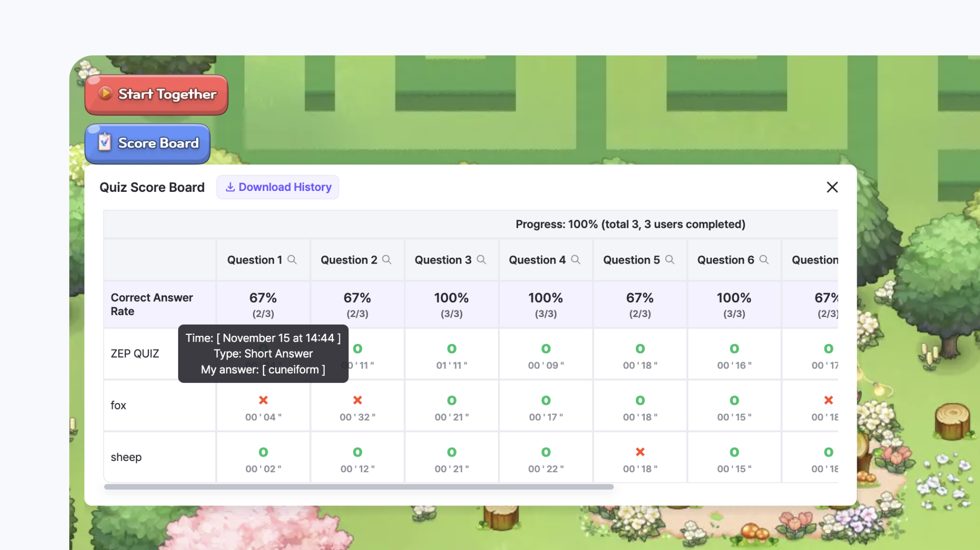The height and width of the screenshot is (550, 980).
Task: Download History of quiz results
Action: coord(278,187)
